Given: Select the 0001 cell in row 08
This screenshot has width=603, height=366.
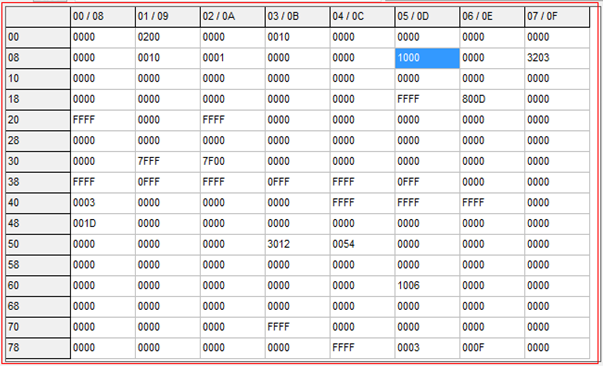Looking at the screenshot, I should (x=232, y=58).
